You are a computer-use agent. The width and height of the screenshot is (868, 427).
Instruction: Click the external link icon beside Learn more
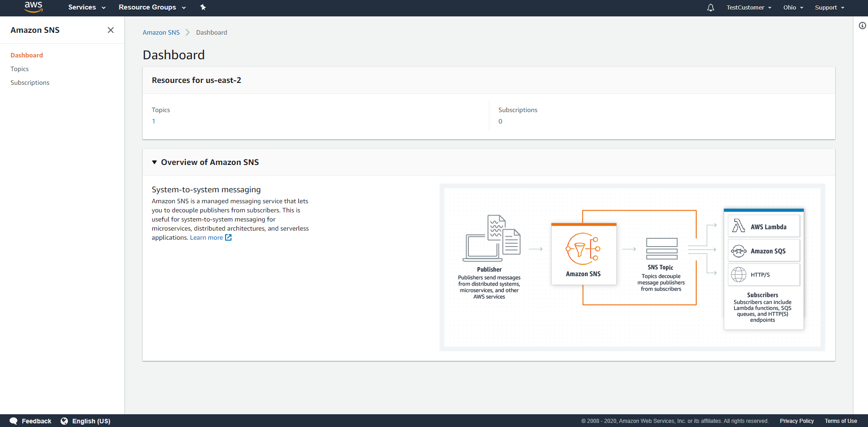[228, 237]
